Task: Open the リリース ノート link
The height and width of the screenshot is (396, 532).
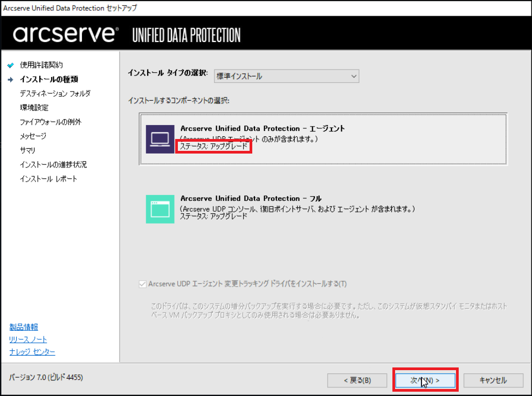Action: (28, 339)
